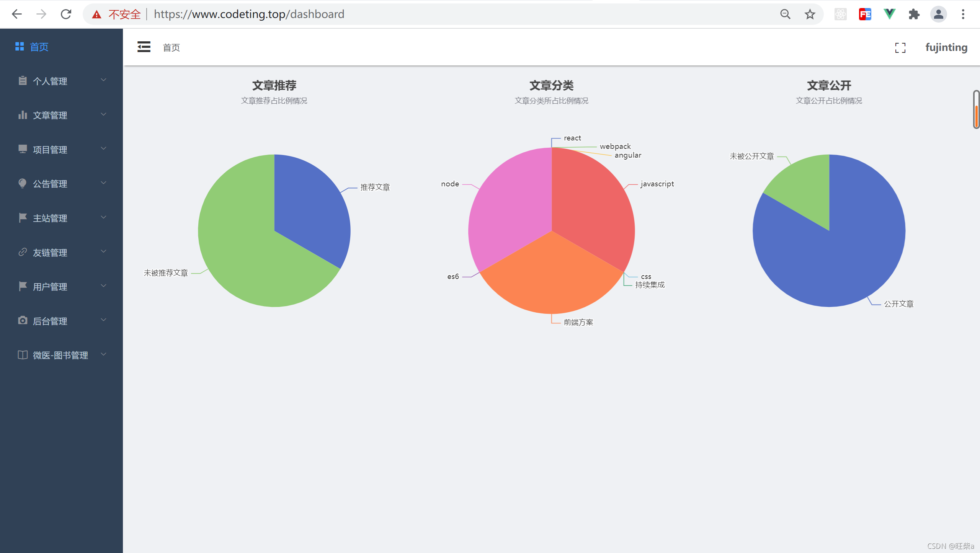Click the Vue devtools extension icon
This screenshot has height=553, width=980.
889,14
